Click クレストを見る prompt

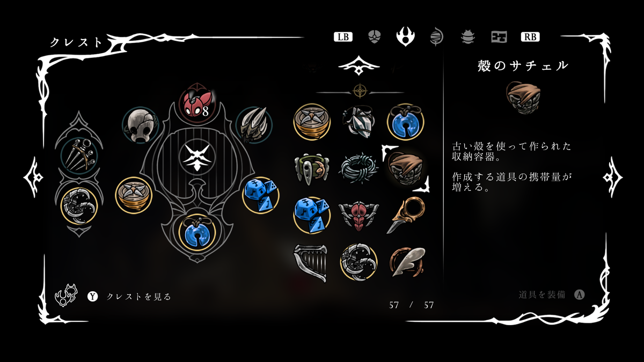coord(139,297)
